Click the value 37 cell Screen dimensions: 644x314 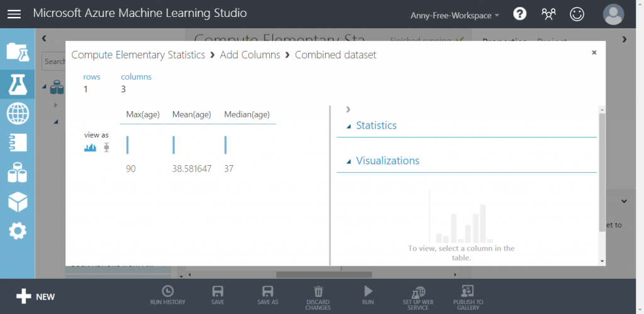tap(229, 168)
